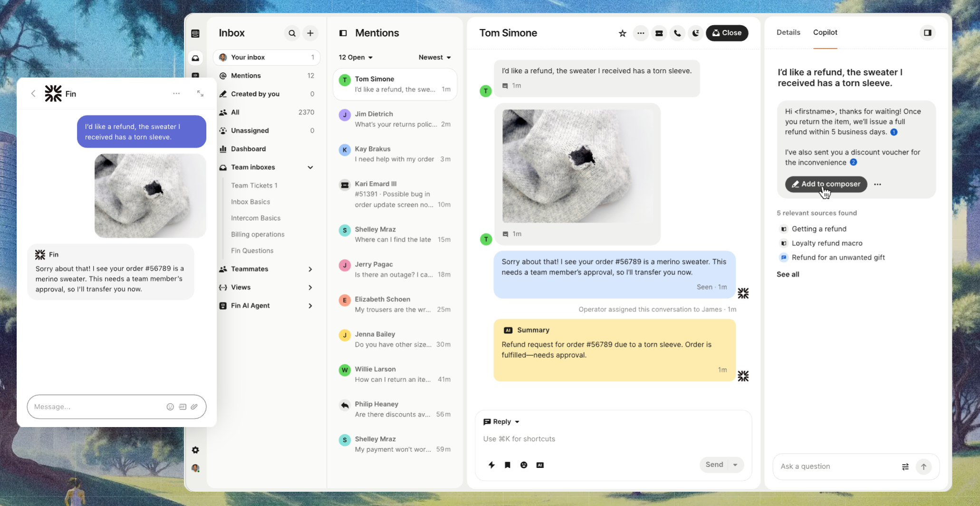
Task: Click the lightning bolt macros icon in composer
Action: coord(491,465)
